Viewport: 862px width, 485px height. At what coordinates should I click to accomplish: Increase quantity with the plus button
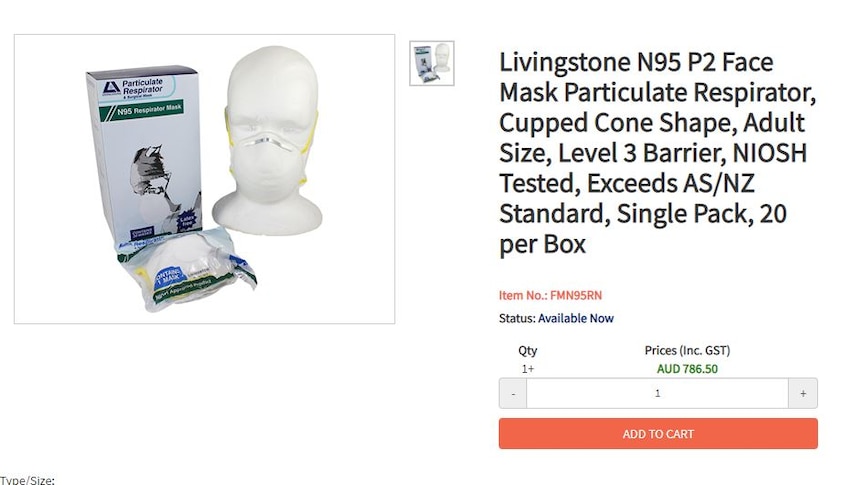(x=803, y=393)
